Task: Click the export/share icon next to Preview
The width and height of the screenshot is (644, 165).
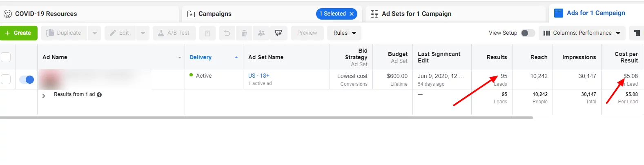Action: tap(279, 33)
